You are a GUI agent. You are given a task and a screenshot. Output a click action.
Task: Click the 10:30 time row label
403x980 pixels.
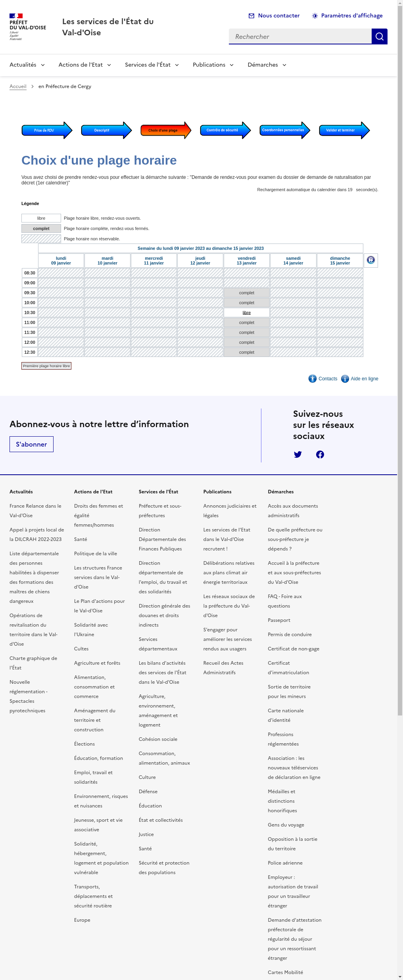pyautogui.click(x=30, y=313)
